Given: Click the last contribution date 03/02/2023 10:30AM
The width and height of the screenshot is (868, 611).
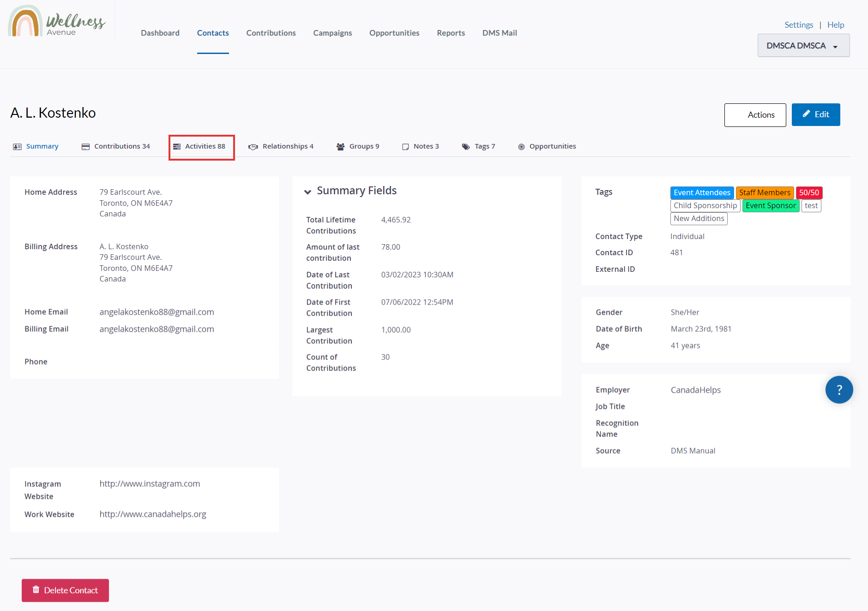Looking at the screenshot, I should (417, 275).
